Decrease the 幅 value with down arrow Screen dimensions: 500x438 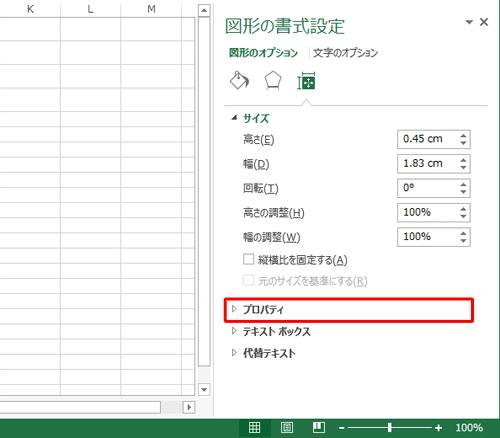pyautogui.click(x=463, y=167)
